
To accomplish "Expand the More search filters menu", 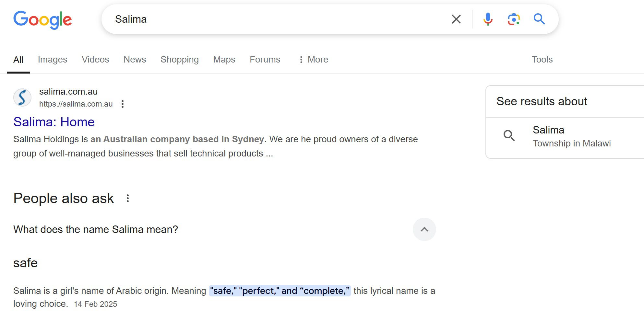I will tap(314, 60).
